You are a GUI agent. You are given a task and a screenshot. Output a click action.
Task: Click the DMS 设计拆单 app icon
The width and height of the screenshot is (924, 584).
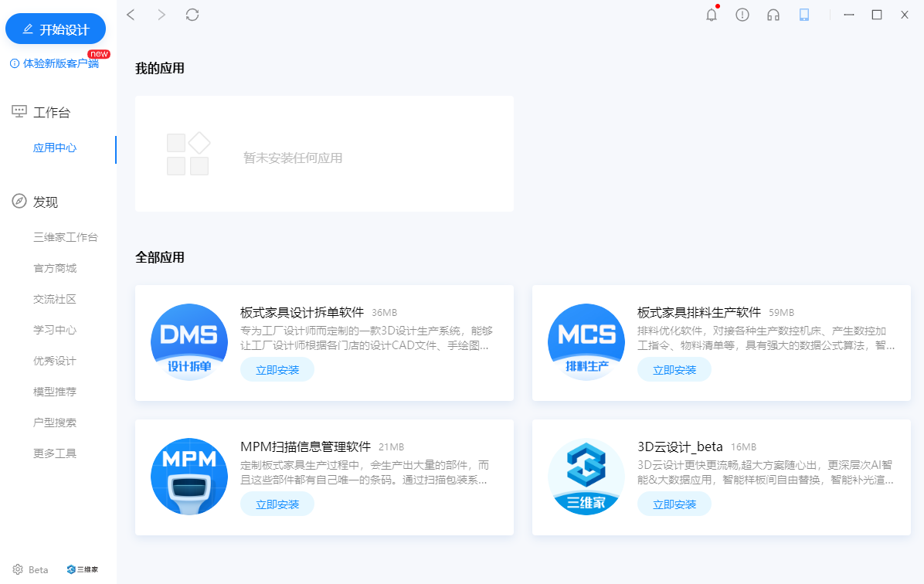tap(189, 341)
